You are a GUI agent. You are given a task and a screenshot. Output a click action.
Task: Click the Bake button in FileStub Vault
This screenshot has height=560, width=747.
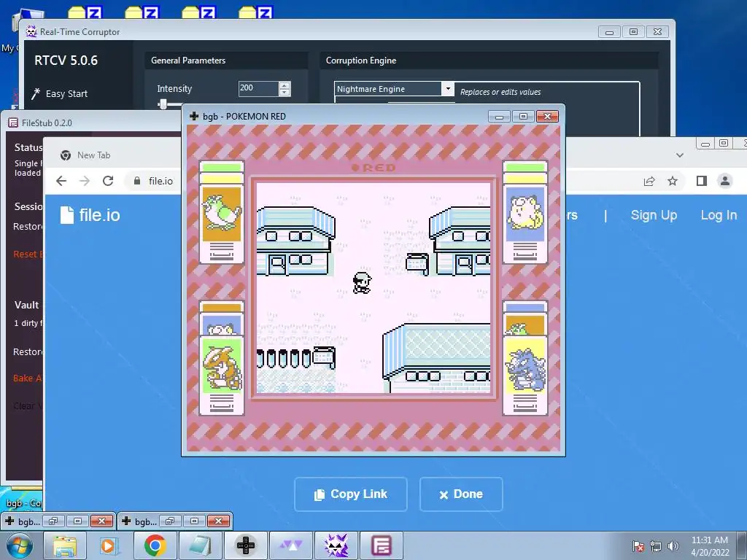pos(28,378)
